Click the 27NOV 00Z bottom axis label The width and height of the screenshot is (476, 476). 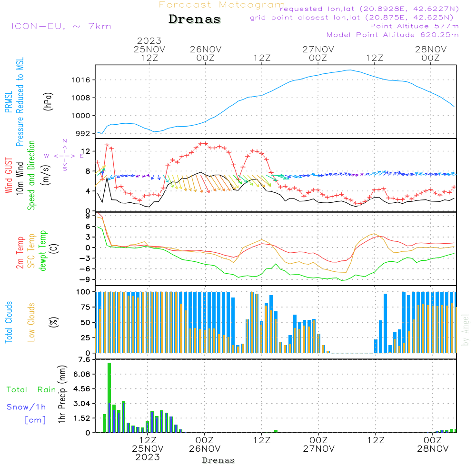(318, 445)
